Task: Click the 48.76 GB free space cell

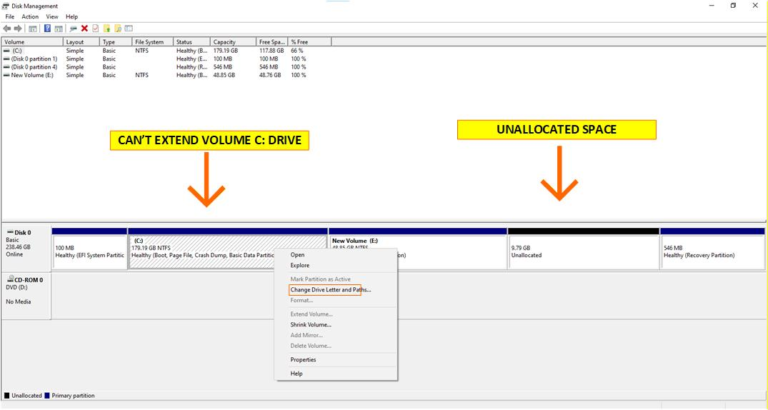Action: click(270, 75)
